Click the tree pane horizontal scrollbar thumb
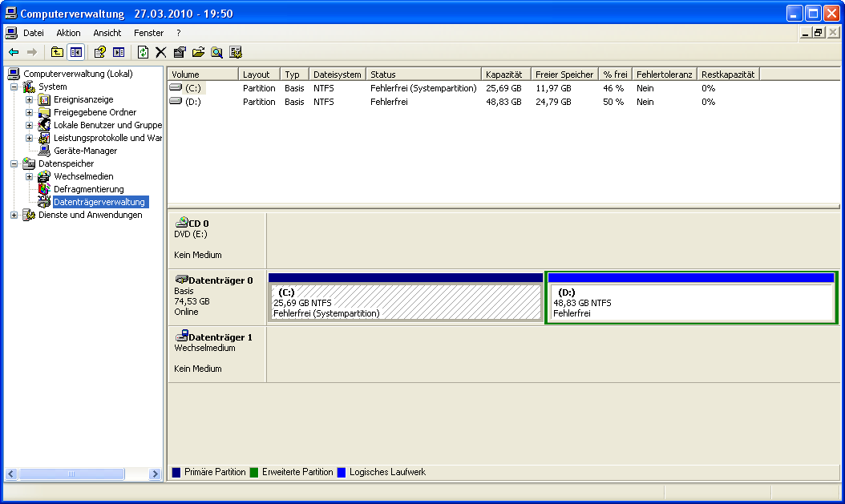 [71, 474]
